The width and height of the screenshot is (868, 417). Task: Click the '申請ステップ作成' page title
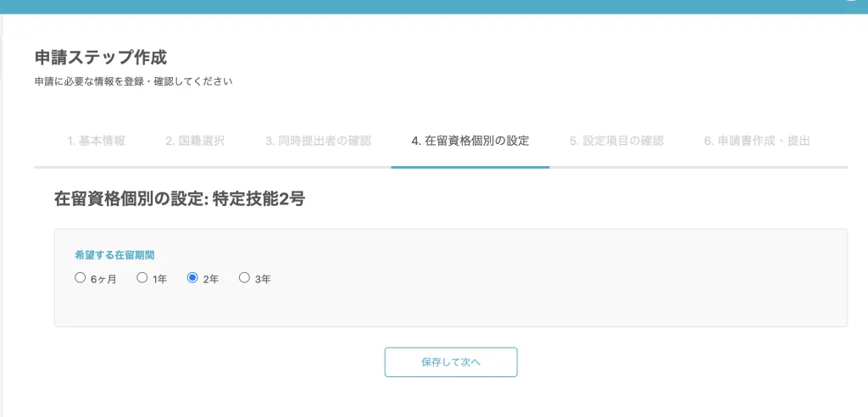[x=100, y=58]
